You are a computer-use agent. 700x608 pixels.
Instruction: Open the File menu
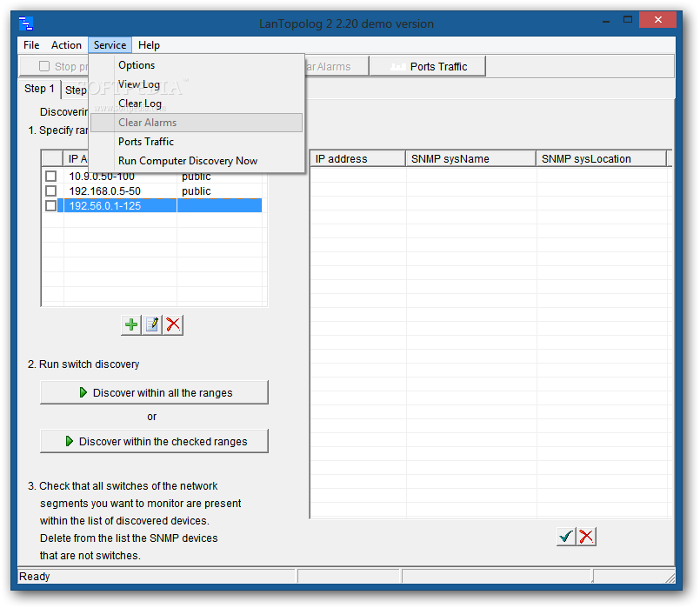(x=31, y=45)
